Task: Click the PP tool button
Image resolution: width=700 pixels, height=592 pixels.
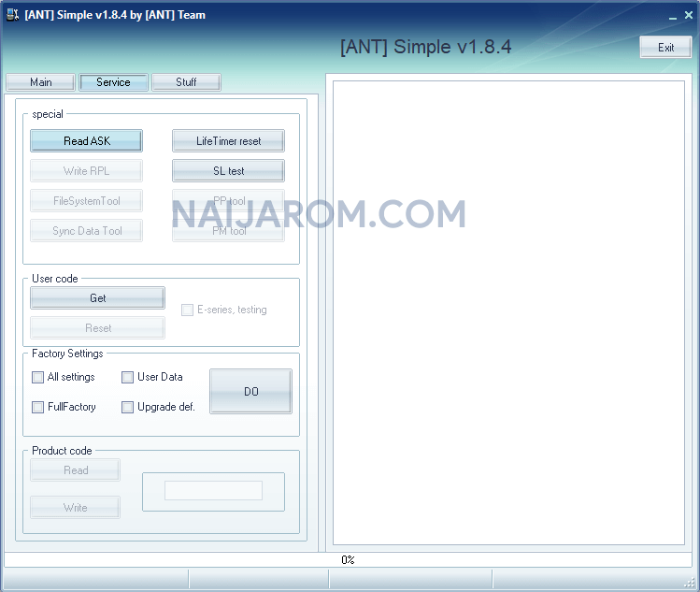Action: point(229,201)
